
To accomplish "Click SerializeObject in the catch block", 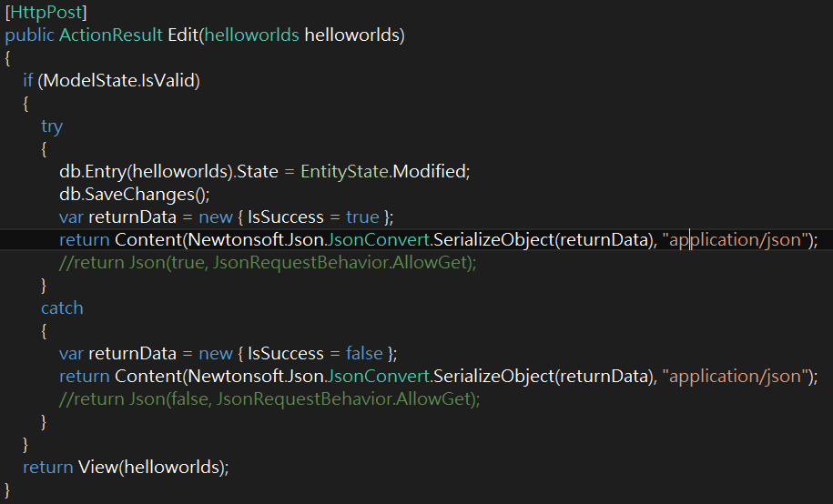I will (x=492, y=377).
